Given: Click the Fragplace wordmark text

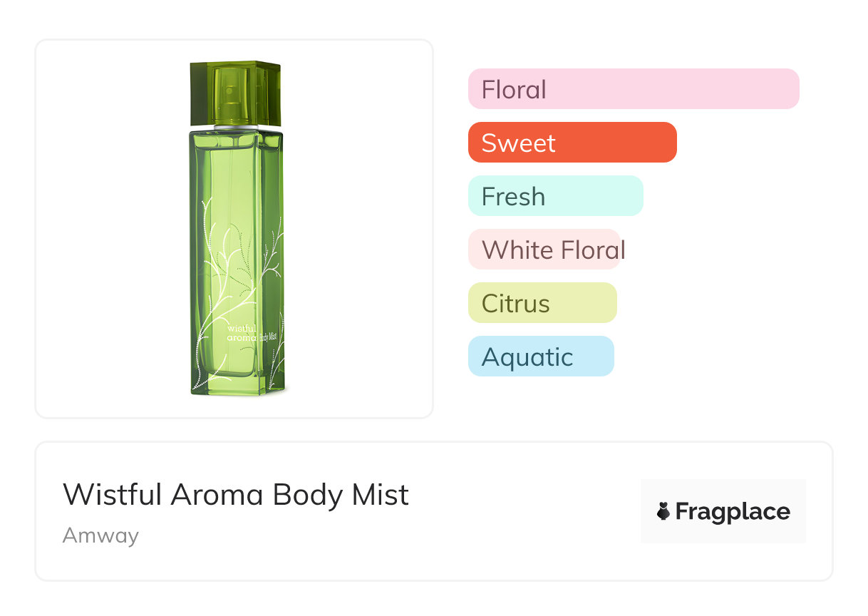Looking at the screenshot, I should [x=732, y=511].
